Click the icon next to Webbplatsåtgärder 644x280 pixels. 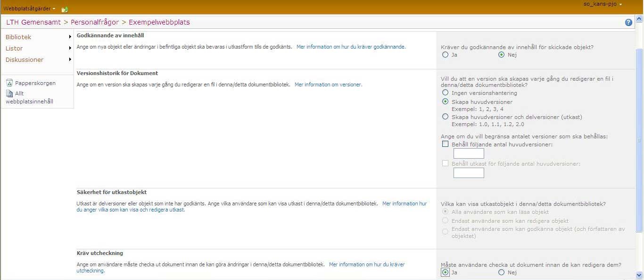[x=65, y=9]
